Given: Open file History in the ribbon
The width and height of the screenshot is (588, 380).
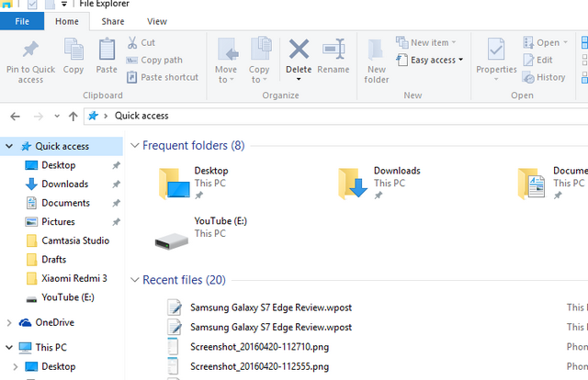Looking at the screenshot, I should 544,77.
